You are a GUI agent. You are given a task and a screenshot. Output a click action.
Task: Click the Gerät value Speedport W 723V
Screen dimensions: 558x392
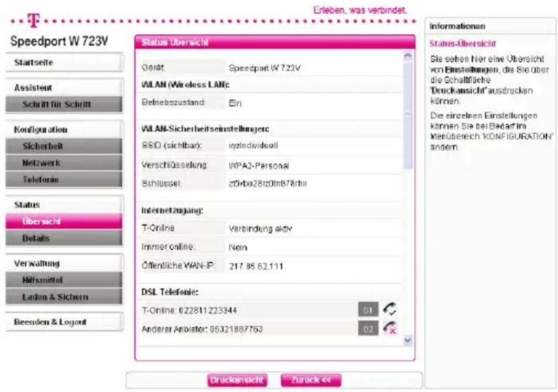264,67
